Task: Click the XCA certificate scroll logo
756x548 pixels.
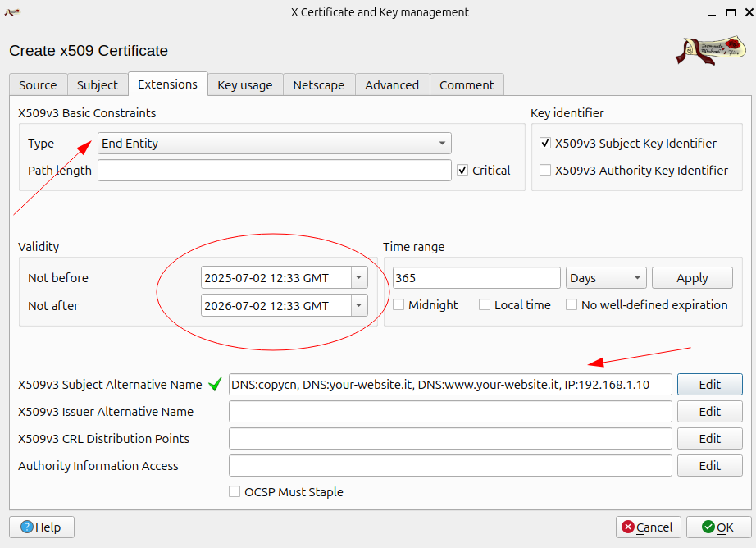Action: click(x=710, y=50)
